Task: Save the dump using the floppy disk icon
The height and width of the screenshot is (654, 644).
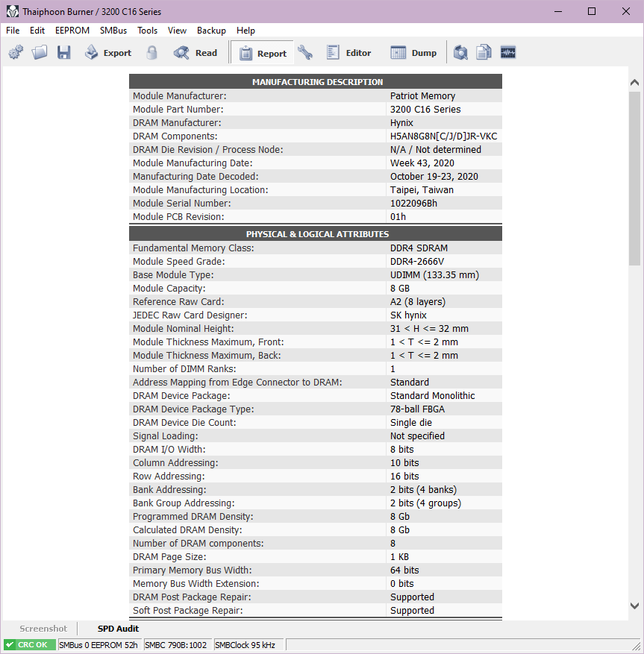Action: click(64, 52)
